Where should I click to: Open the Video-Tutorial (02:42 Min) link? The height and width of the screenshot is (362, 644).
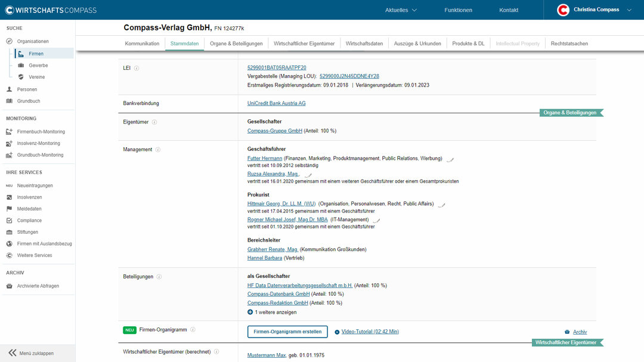click(x=370, y=332)
